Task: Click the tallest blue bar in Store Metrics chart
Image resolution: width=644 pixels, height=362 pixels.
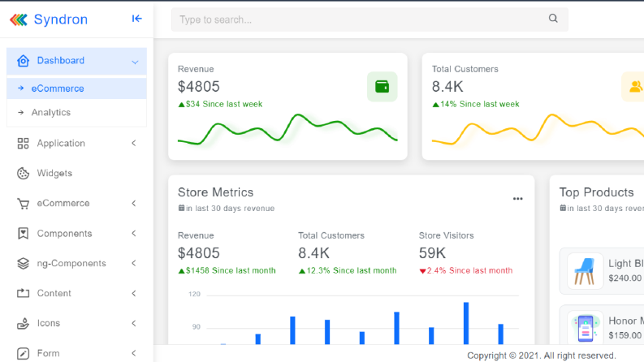Action: [466, 323]
